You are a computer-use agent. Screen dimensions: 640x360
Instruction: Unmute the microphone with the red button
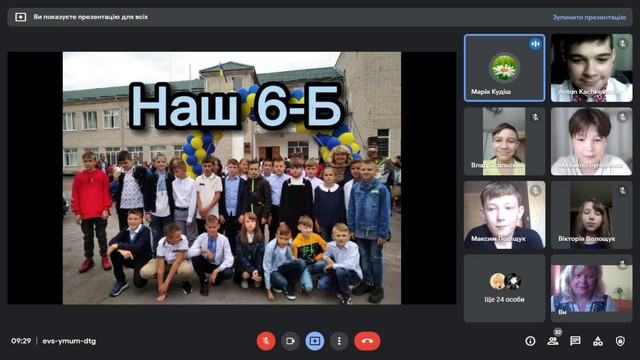pyautogui.click(x=266, y=341)
